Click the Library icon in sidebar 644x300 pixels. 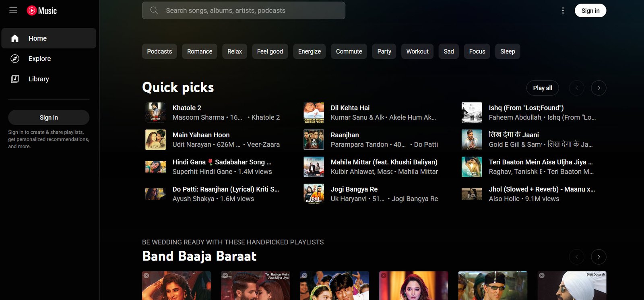pos(15,79)
